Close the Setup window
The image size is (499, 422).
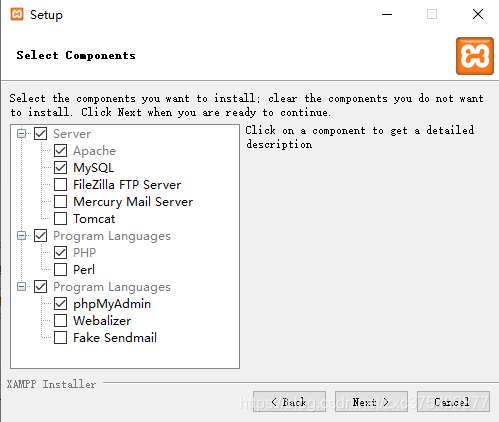point(478,14)
